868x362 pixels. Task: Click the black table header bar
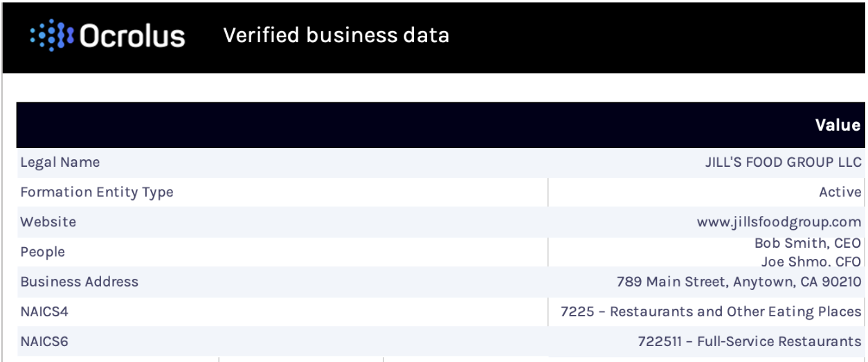coord(441,125)
